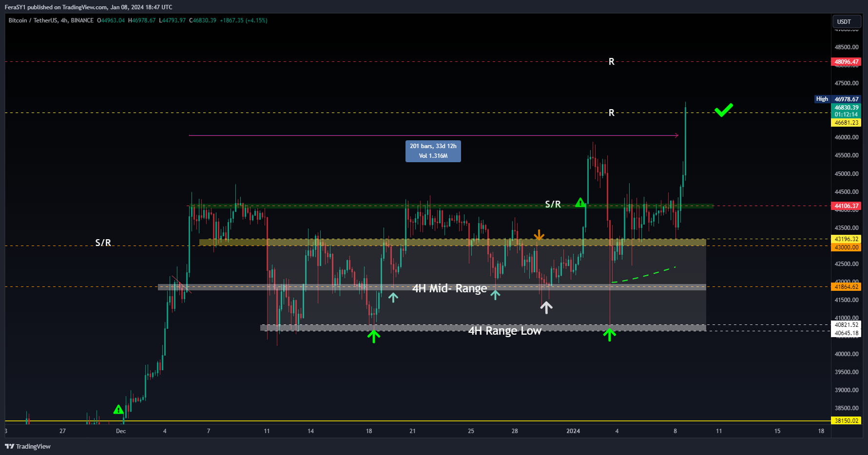
Task: Click the white up-arrow below the mid-range line
Action: [546, 307]
